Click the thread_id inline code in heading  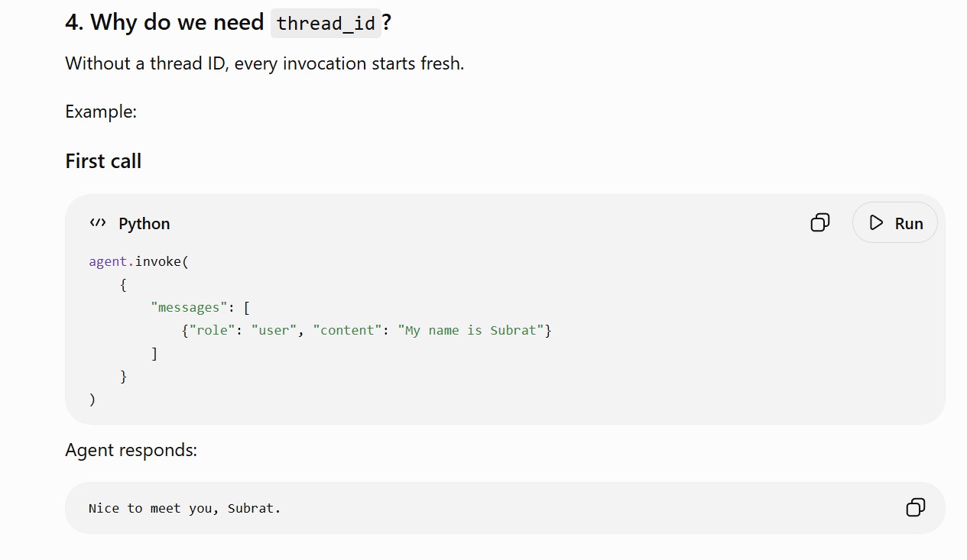coord(326,23)
